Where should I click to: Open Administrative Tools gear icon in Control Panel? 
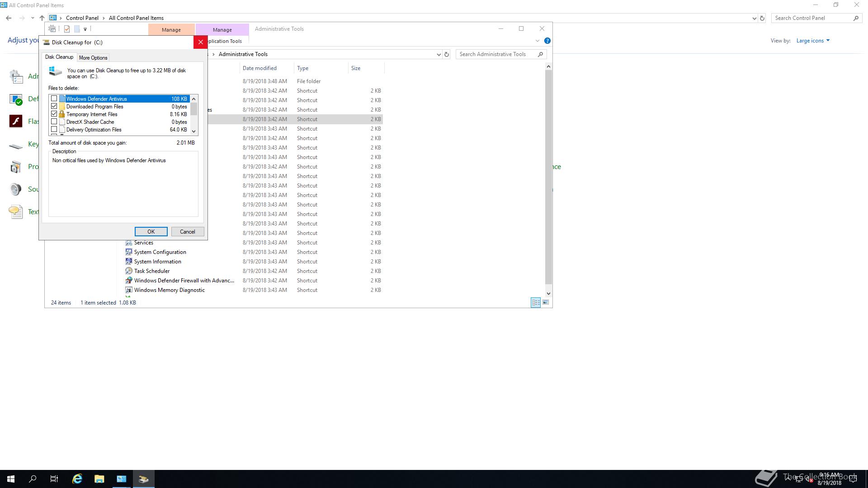click(16, 76)
